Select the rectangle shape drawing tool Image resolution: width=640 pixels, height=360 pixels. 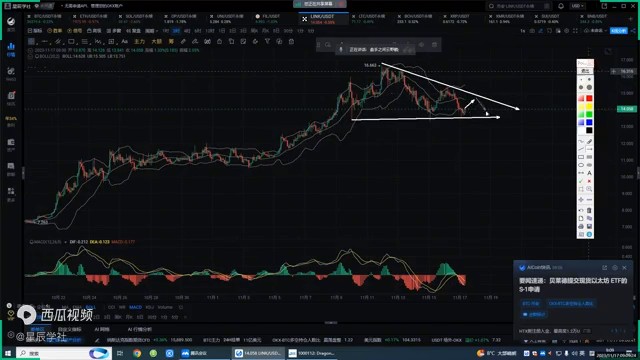coord(71,42)
